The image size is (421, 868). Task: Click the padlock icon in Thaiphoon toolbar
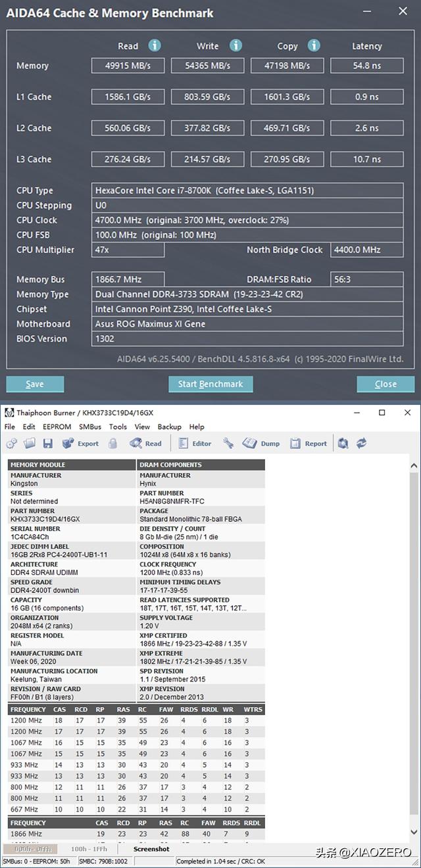[x=113, y=444]
